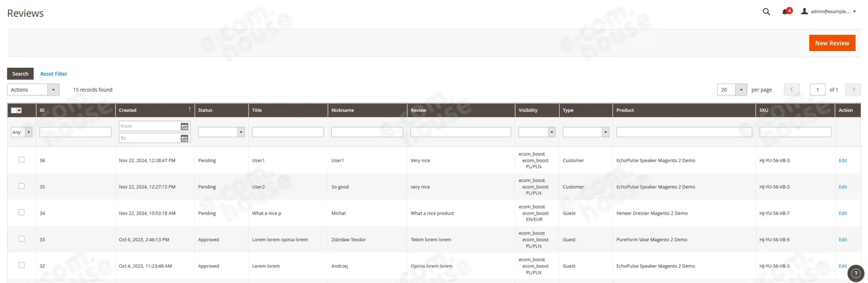
Task: Select the "What a nice product" review cell
Action: point(432,213)
